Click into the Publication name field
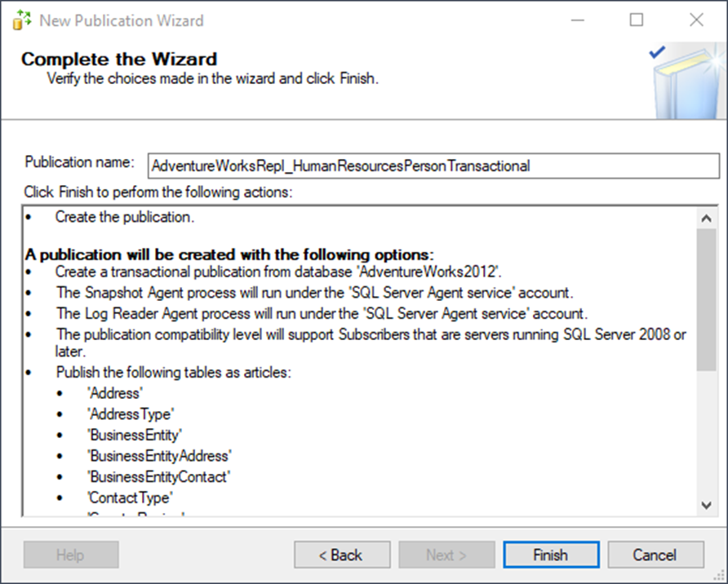The height and width of the screenshot is (584, 728). (433, 166)
